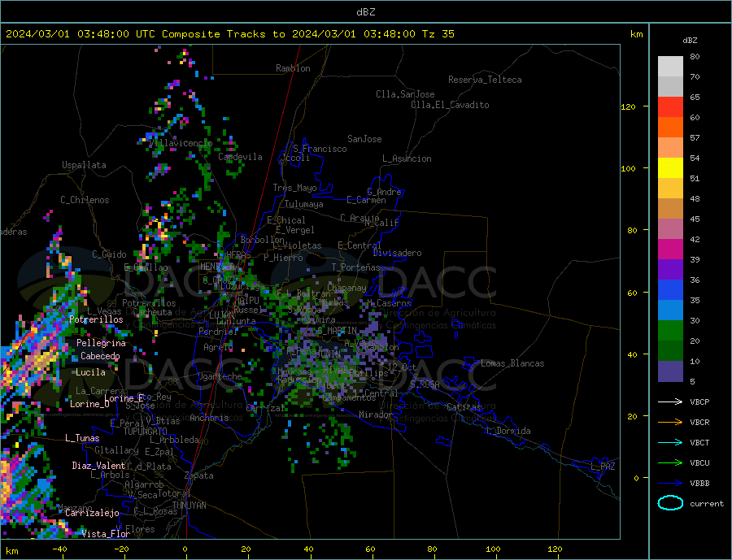
Task: Click the 'Lucila' map label
Action: [x=90, y=372]
